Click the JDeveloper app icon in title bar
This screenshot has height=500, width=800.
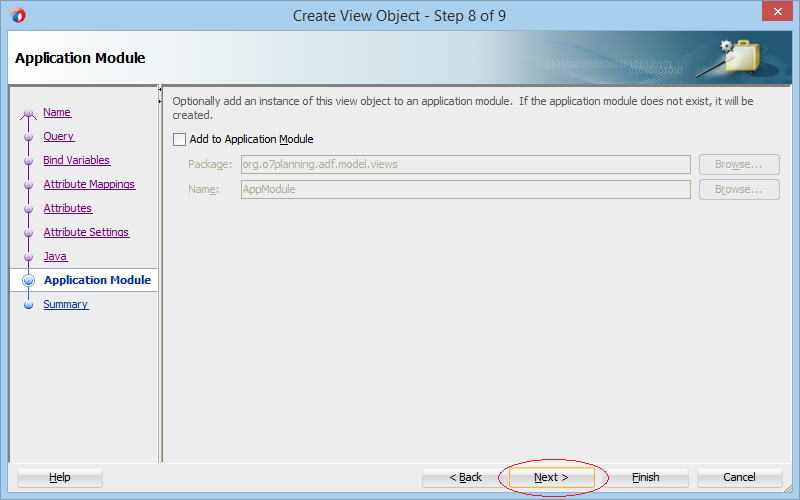click(x=18, y=15)
